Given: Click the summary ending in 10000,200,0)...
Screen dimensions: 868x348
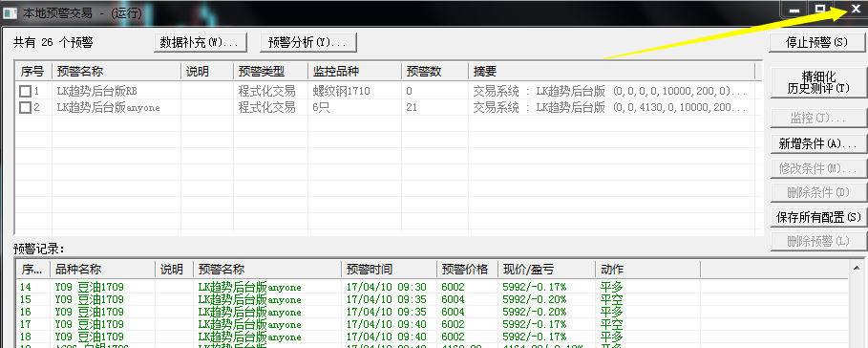Looking at the screenshot, I should [609, 91].
